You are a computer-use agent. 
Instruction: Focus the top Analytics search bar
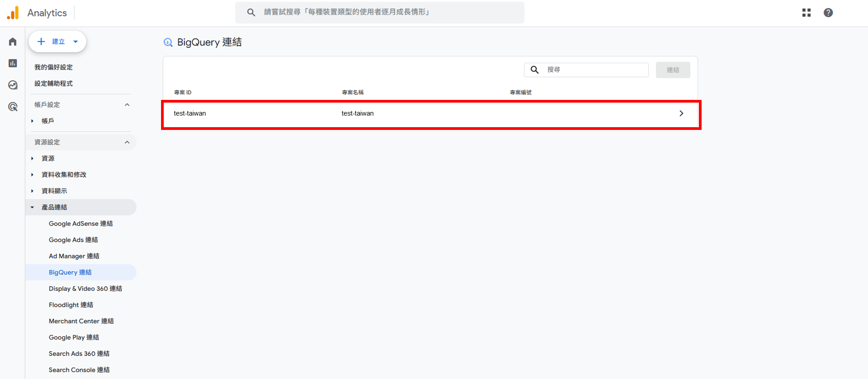pyautogui.click(x=379, y=12)
